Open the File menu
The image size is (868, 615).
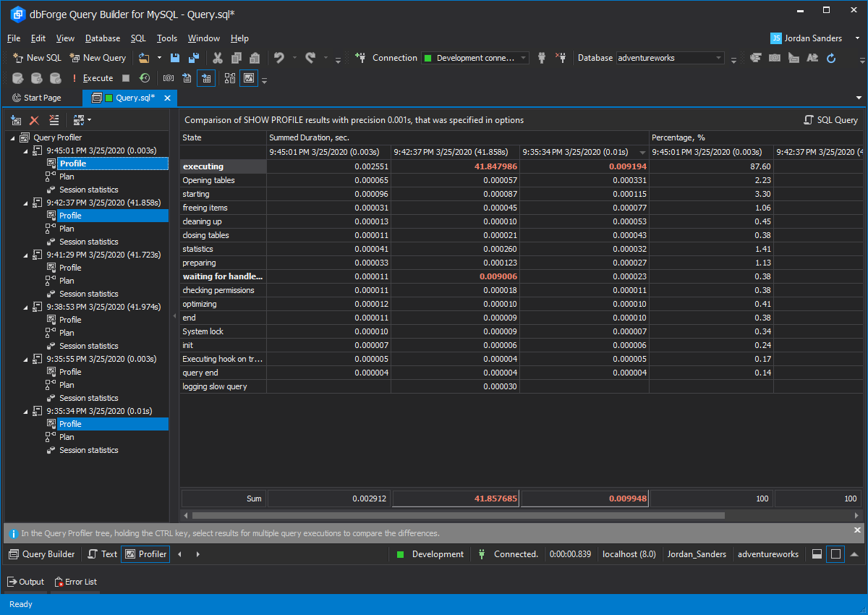(14, 38)
